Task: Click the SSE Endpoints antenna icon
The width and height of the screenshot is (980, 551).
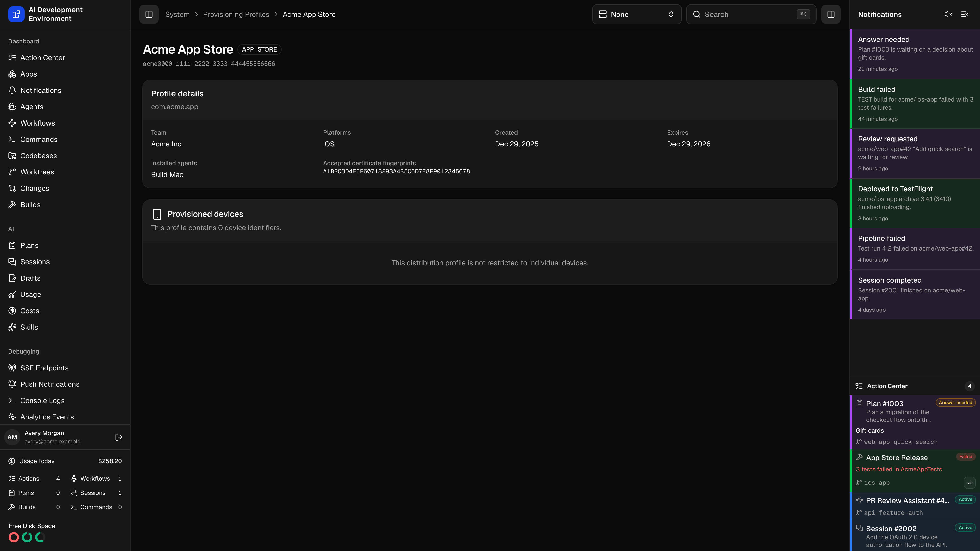Action: tap(12, 368)
